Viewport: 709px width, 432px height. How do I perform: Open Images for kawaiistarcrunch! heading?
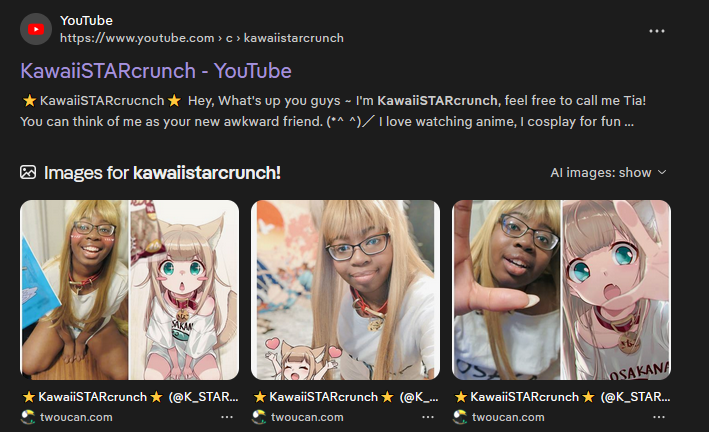[162, 173]
